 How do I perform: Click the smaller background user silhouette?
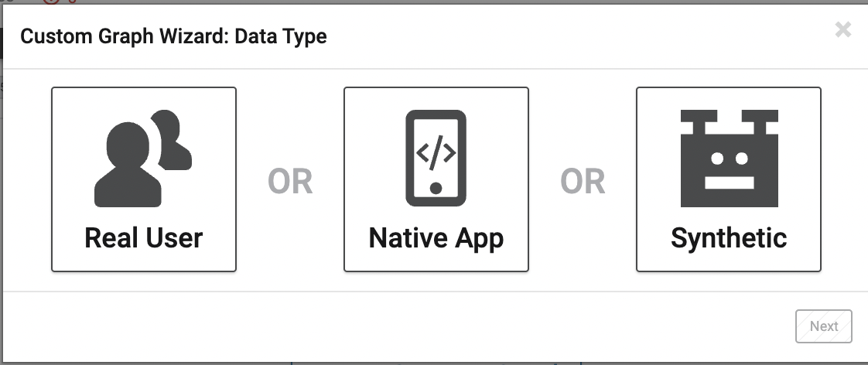[173, 139]
